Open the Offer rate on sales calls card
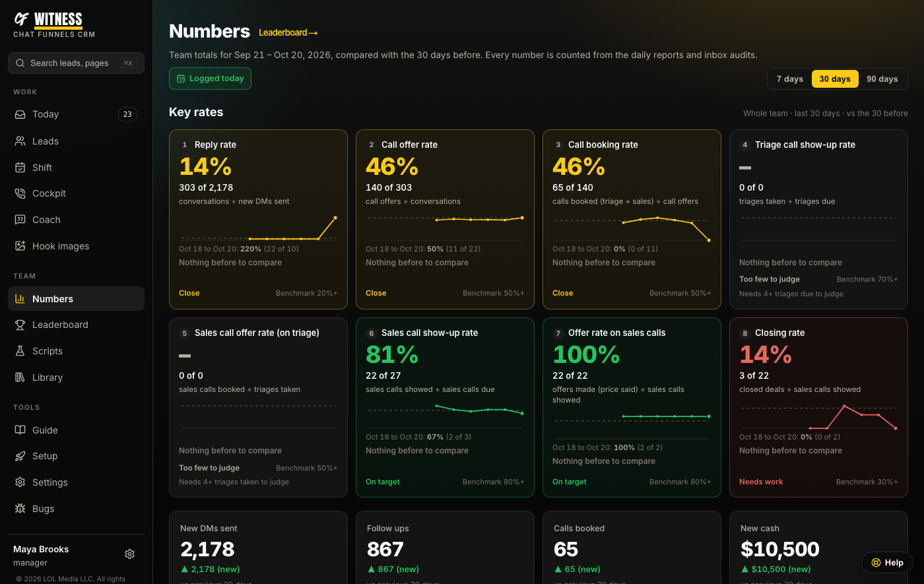The height and width of the screenshot is (584, 924). pyautogui.click(x=632, y=408)
